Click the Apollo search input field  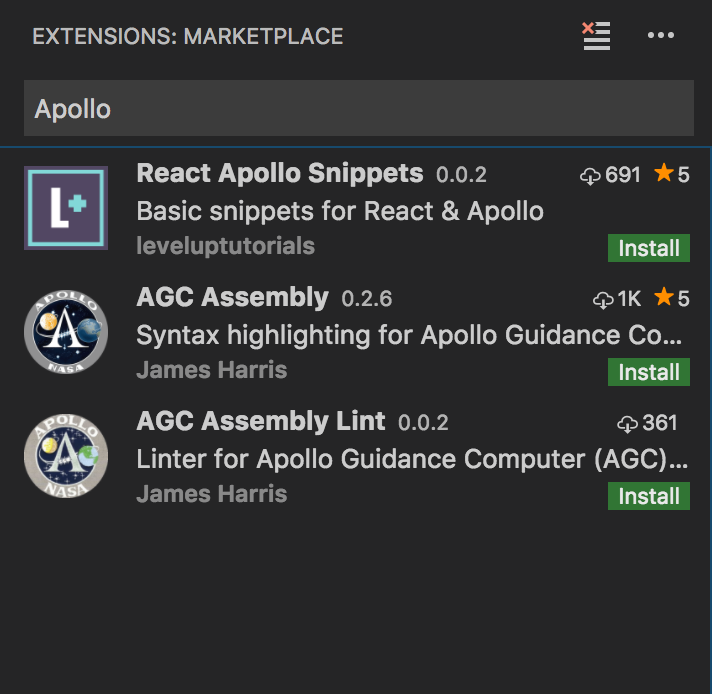359,108
